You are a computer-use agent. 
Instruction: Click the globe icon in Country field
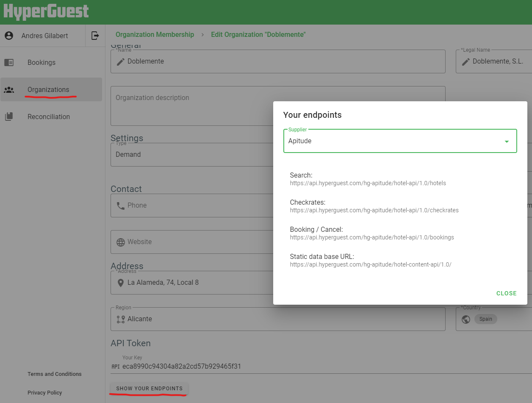coord(466,319)
